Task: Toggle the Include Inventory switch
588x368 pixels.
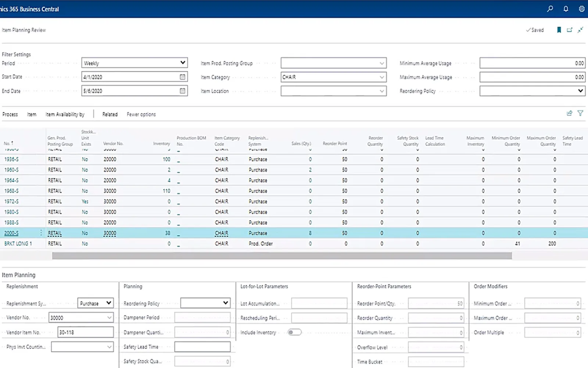Action: click(294, 332)
